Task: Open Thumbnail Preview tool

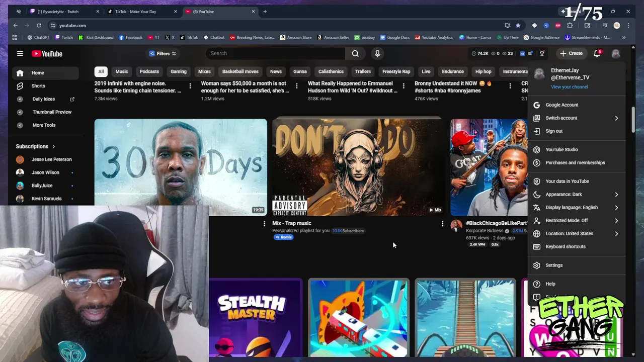Action: pyautogui.click(x=45, y=112)
